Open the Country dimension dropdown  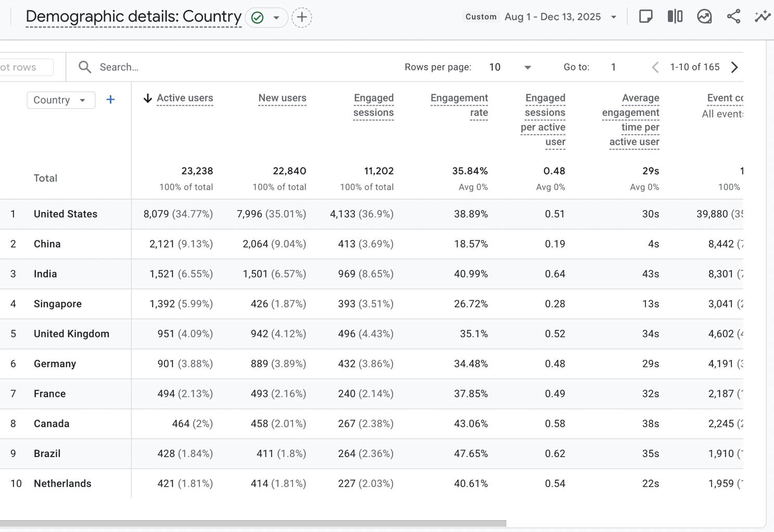coord(61,100)
